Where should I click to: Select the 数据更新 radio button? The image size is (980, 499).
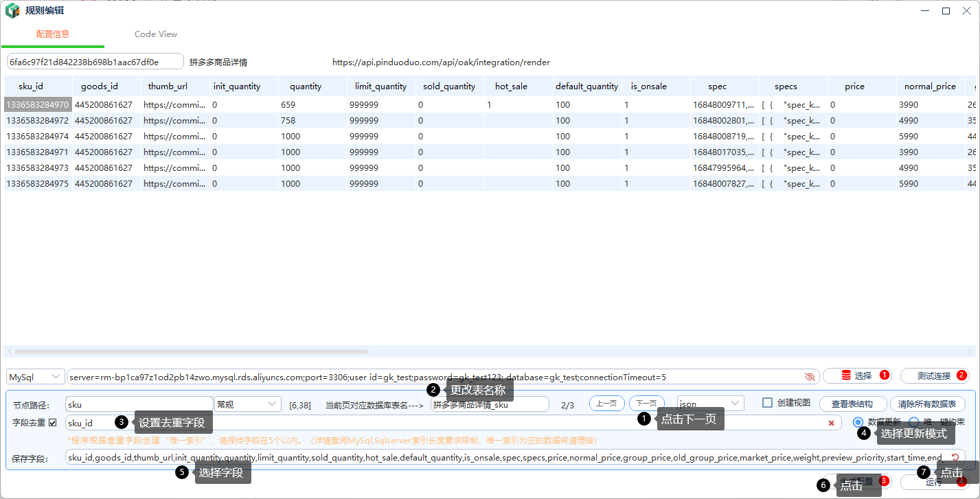858,422
